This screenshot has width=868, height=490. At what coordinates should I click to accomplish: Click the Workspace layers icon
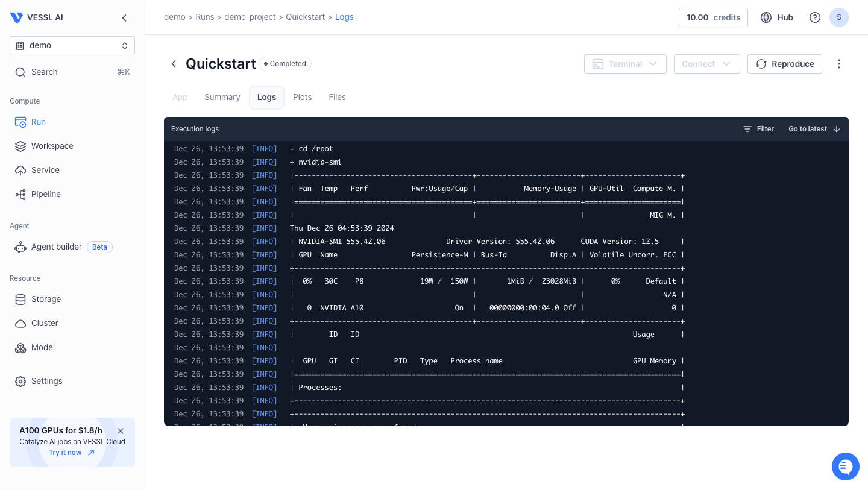20,146
